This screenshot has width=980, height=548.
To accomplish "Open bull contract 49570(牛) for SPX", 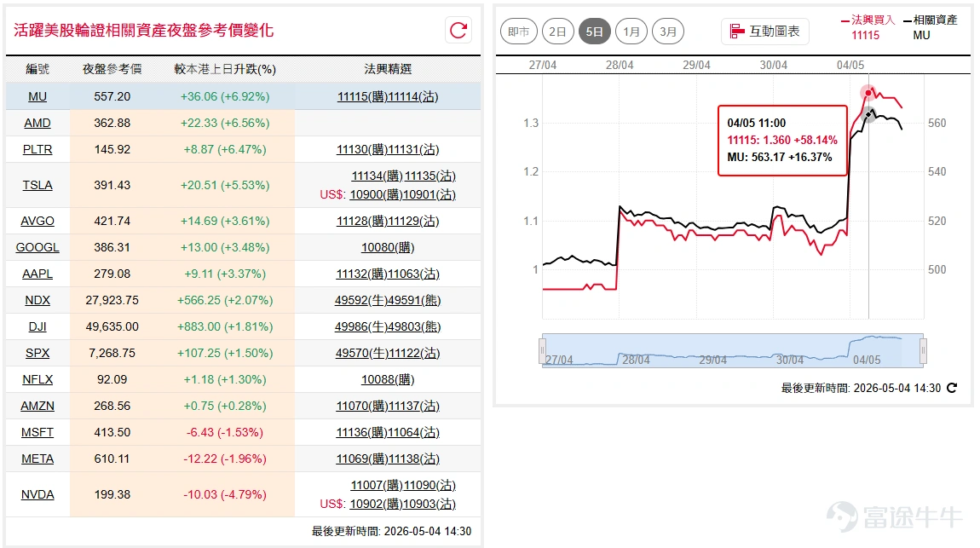I will (x=362, y=353).
